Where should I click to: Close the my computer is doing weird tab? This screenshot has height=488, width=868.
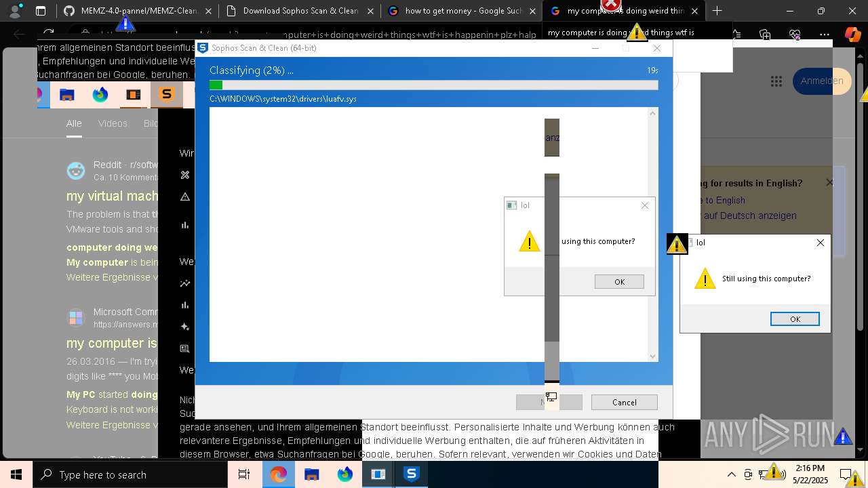click(x=694, y=11)
